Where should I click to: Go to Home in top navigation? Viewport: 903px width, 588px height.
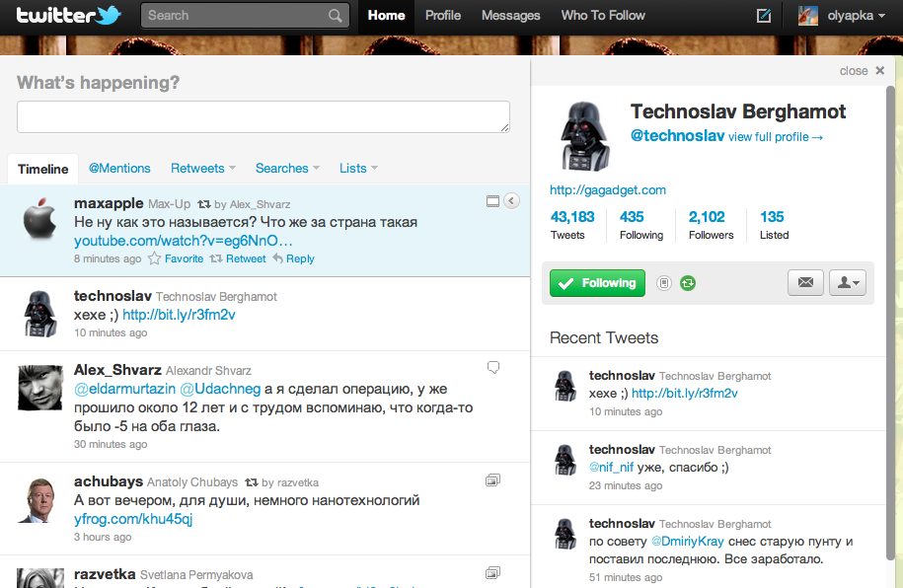pyautogui.click(x=386, y=16)
